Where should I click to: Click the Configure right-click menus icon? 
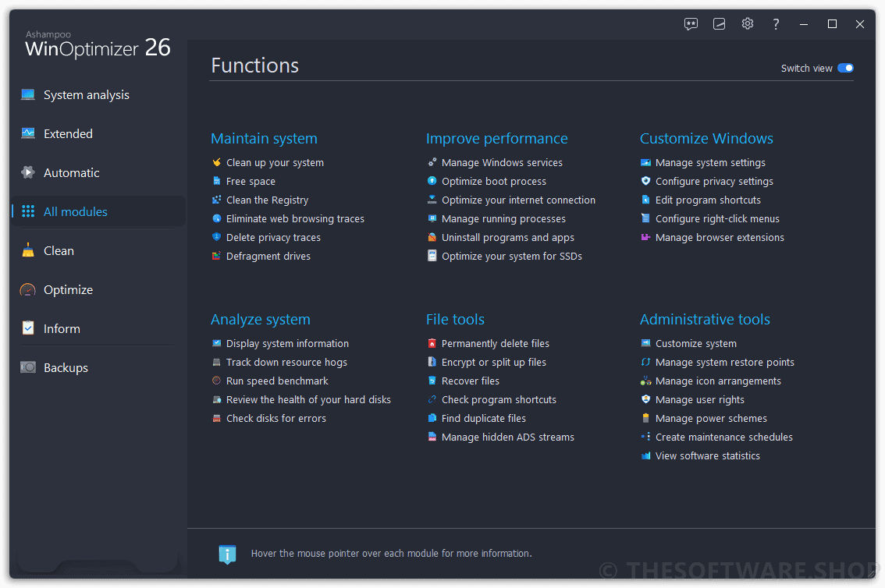click(x=645, y=218)
